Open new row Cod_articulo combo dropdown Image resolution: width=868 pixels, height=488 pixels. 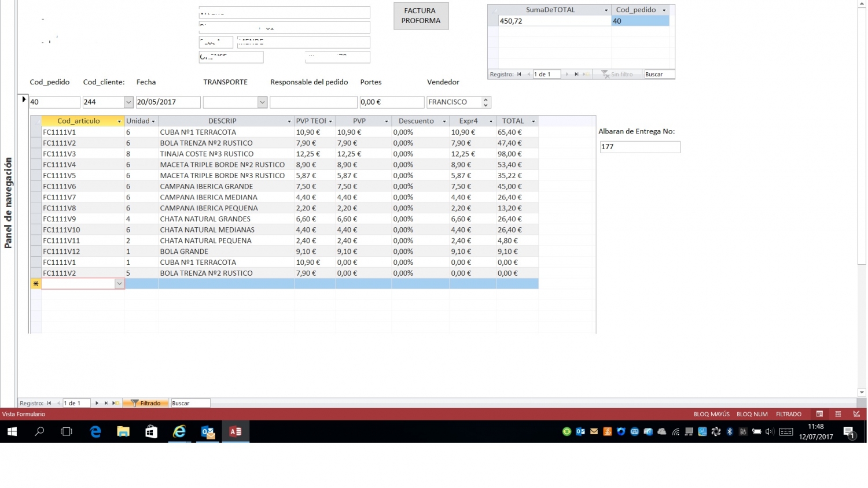(x=119, y=284)
